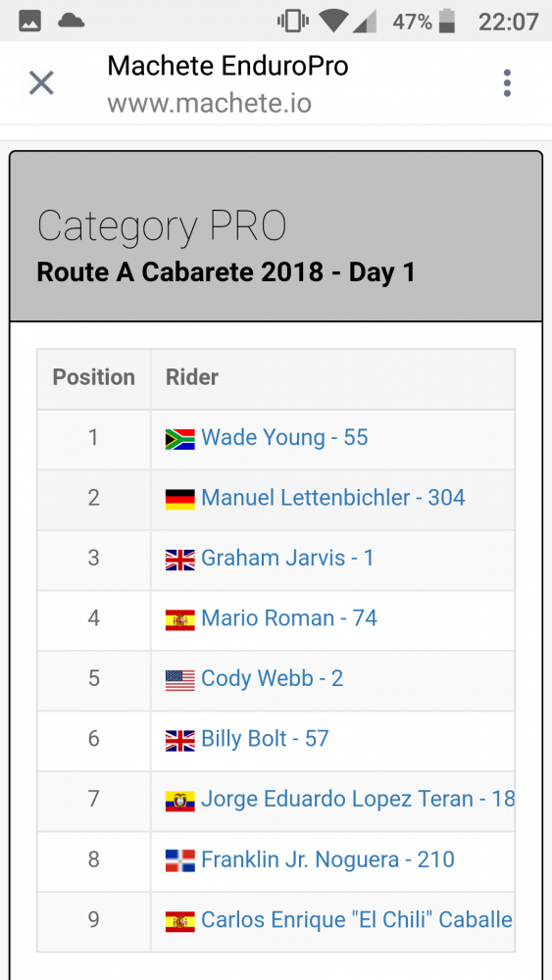Tap the Ecuador flag beside Jorge Eduardo
Screen dimensions: 552x980
(x=180, y=800)
